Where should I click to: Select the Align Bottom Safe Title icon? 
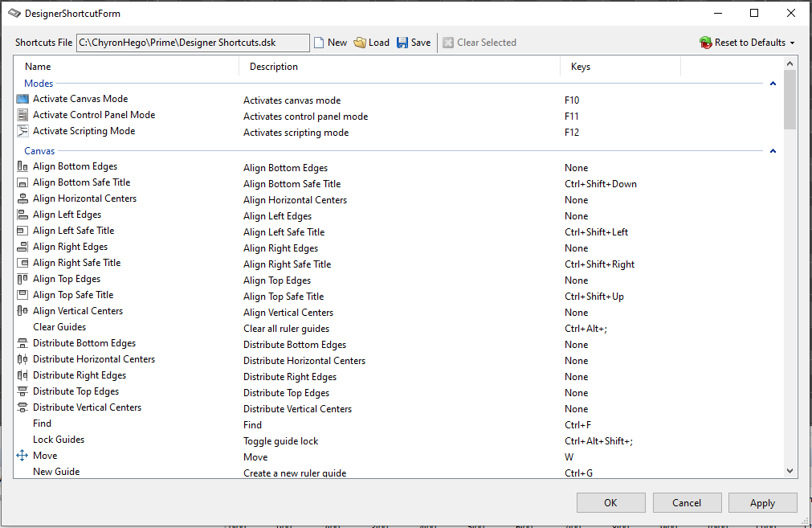(22, 182)
